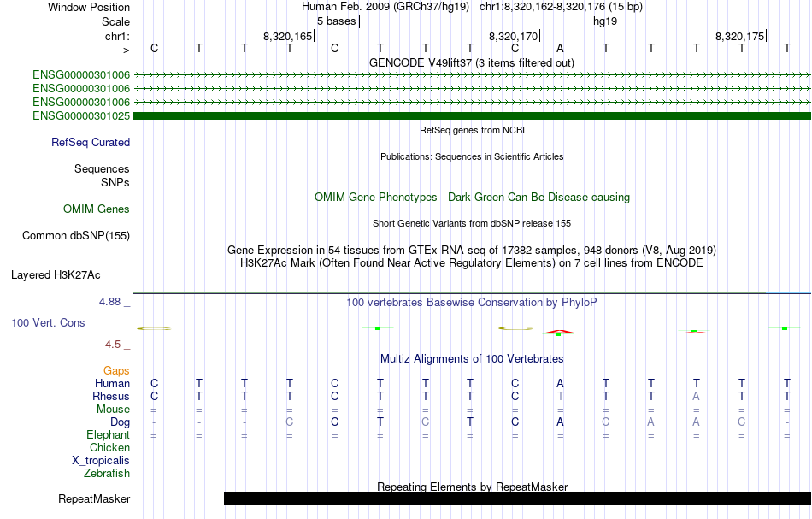Click "Publications: Sequences in Scientific Articles" title
The image size is (812, 519).
(x=472, y=156)
